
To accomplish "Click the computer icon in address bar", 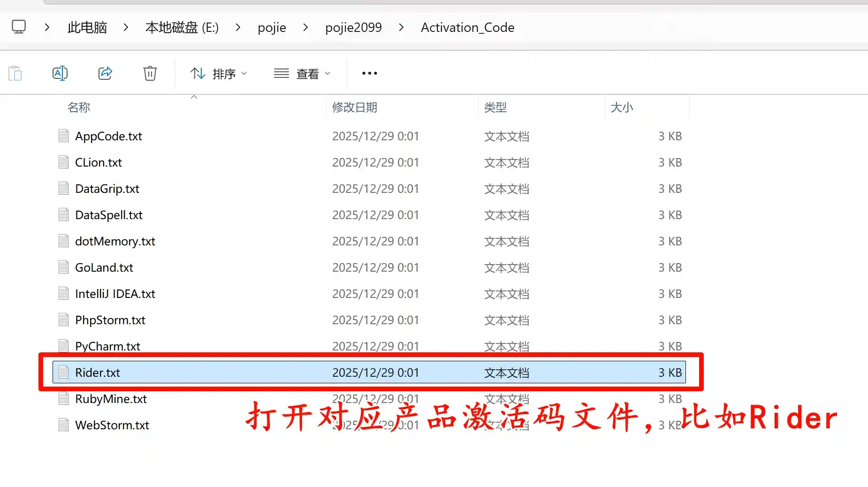I will coord(19,27).
